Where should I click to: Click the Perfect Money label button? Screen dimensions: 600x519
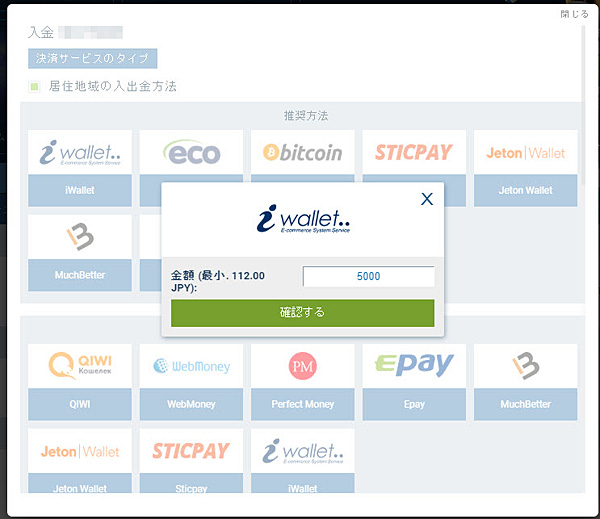tap(303, 405)
